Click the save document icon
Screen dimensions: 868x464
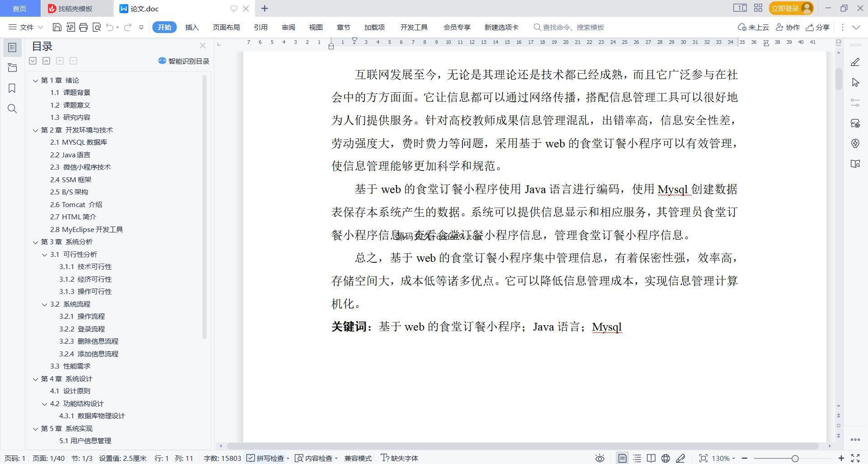coord(57,27)
